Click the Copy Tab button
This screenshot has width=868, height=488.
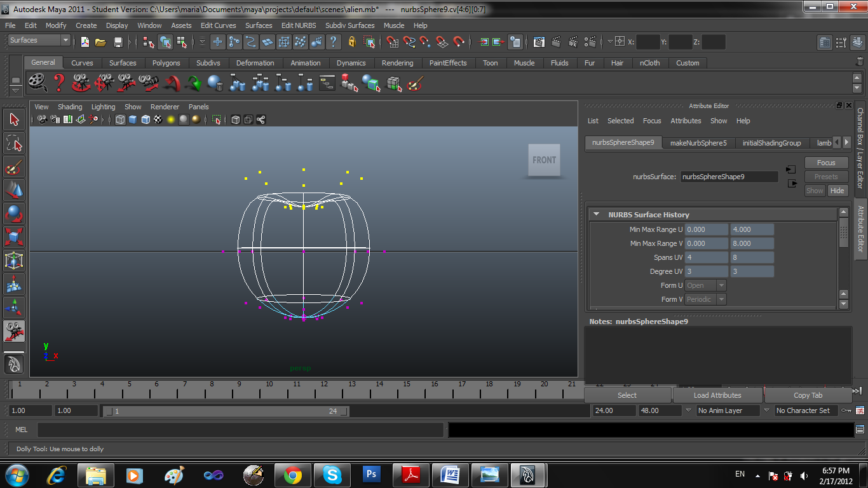808,395
